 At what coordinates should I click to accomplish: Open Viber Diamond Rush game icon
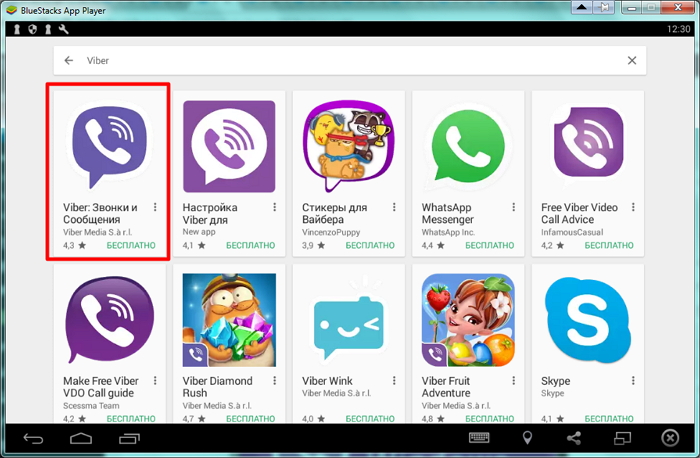pos(228,319)
